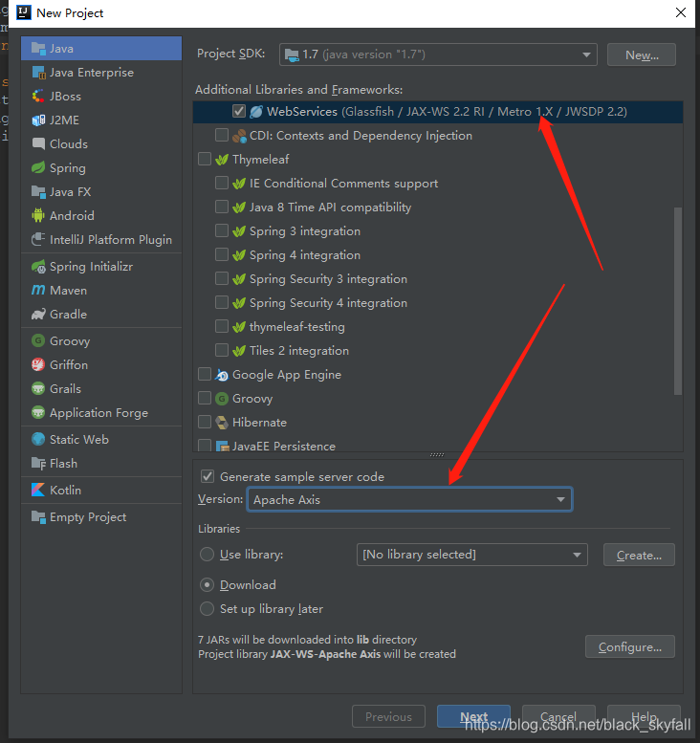Click the Google App Engine icon
The width and height of the screenshot is (700, 743).
pos(222,375)
